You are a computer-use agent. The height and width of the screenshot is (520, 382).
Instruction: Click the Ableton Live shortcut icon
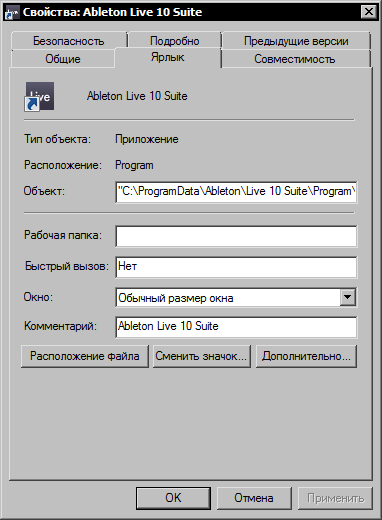(x=40, y=96)
